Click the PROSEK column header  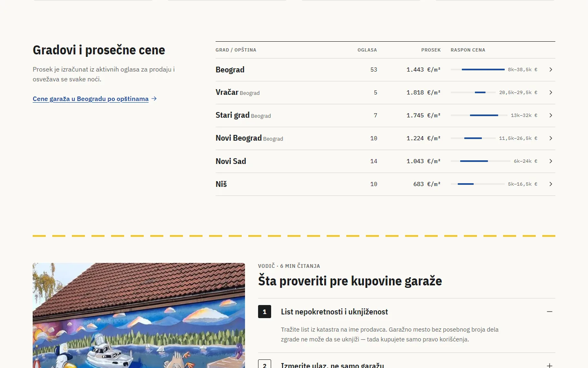pyautogui.click(x=431, y=50)
